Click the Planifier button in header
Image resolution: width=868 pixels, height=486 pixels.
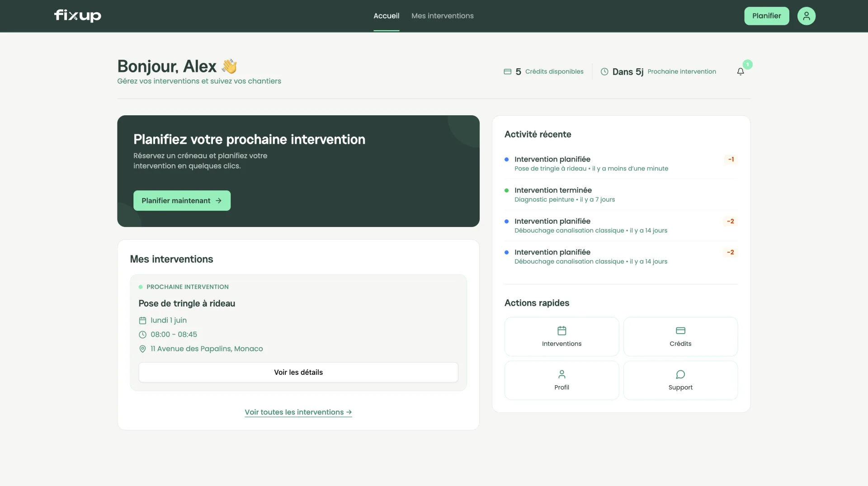coord(766,16)
